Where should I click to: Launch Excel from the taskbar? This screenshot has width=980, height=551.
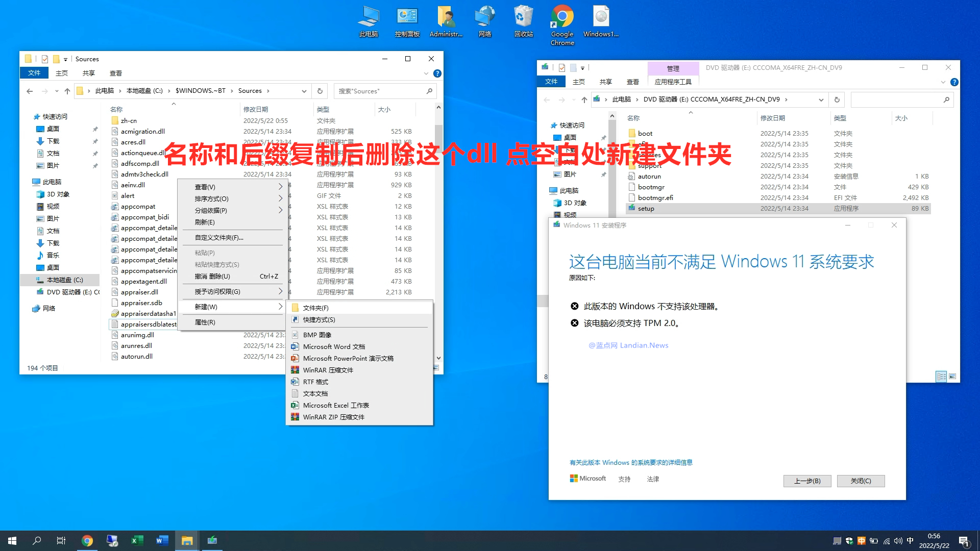[137, 540]
